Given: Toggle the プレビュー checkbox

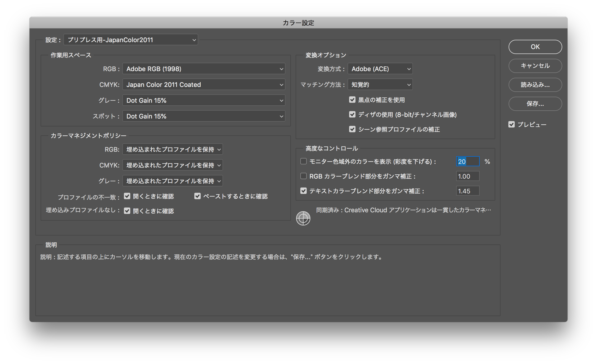Looking at the screenshot, I should [x=512, y=124].
